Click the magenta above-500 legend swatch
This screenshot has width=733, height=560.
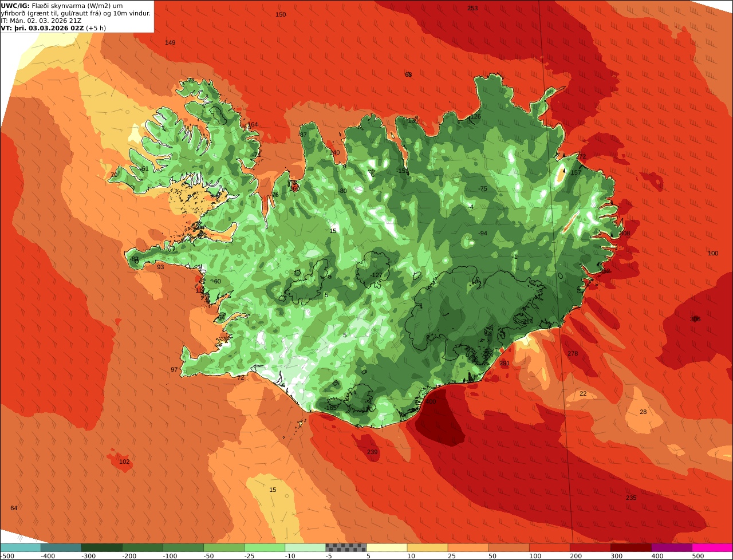(712, 547)
